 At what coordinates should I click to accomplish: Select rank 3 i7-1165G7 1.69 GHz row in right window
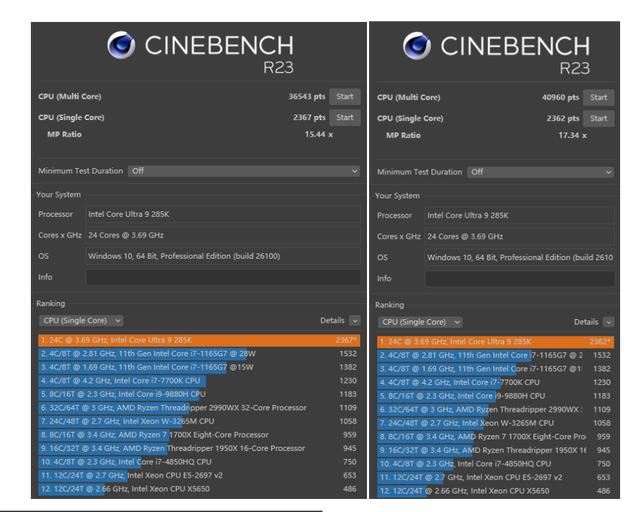(496, 369)
